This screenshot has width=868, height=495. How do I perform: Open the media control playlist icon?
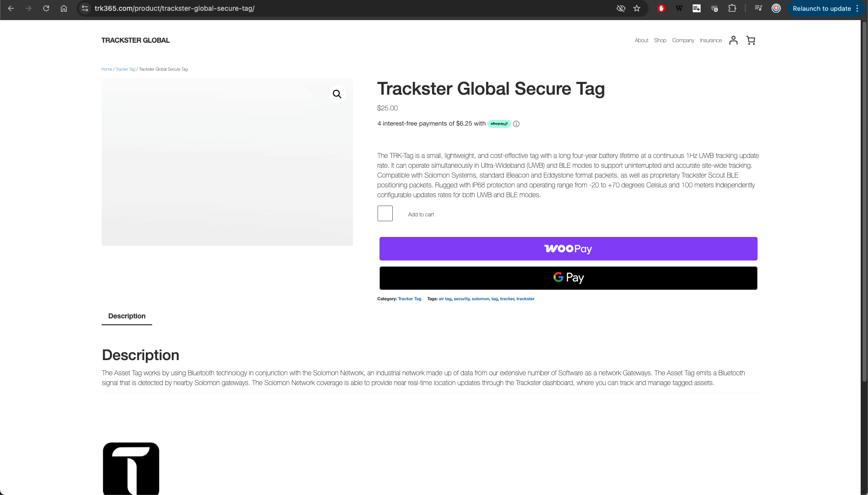pyautogui.click(x=759, y=8)
